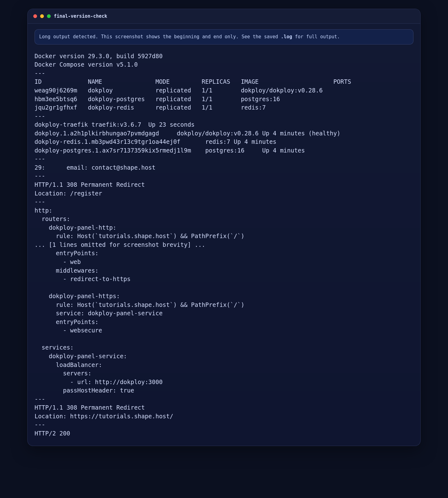Click the 'loadBalancer:' line
Image resolution: width=448 pixels, height=498 pixels.
(79, 365)
